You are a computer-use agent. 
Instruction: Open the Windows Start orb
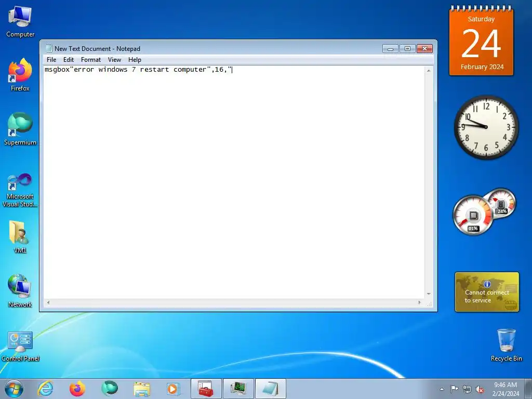click(14, 389)
